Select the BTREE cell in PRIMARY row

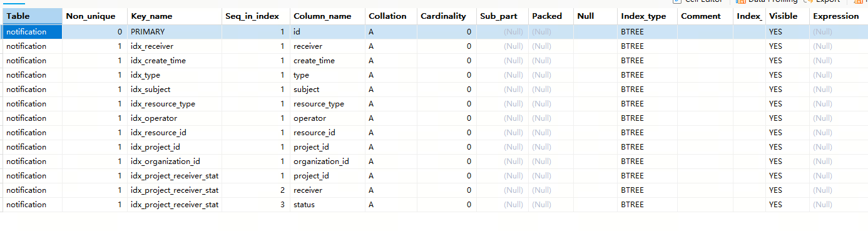coord(647,31)
